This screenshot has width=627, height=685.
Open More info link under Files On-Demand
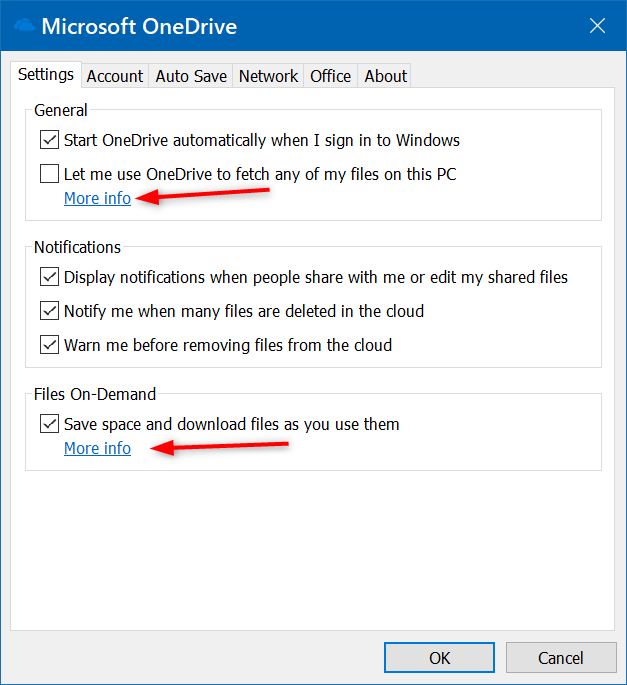(97, 448)
